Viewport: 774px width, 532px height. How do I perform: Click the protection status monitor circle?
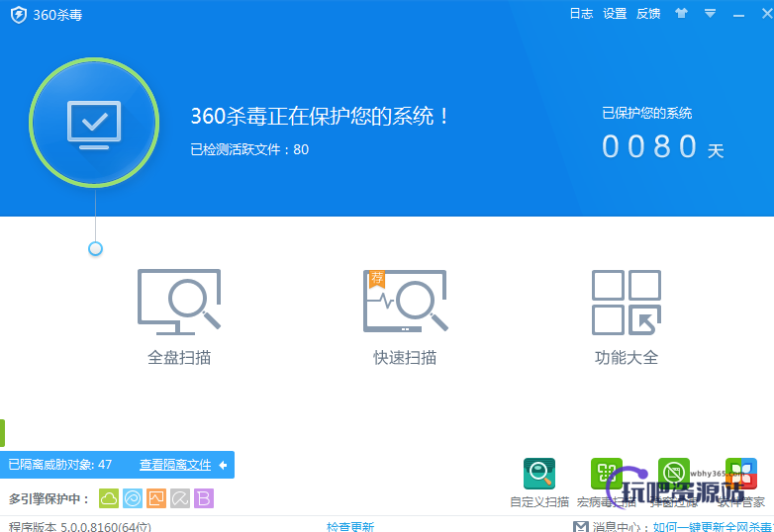(94, 123)
